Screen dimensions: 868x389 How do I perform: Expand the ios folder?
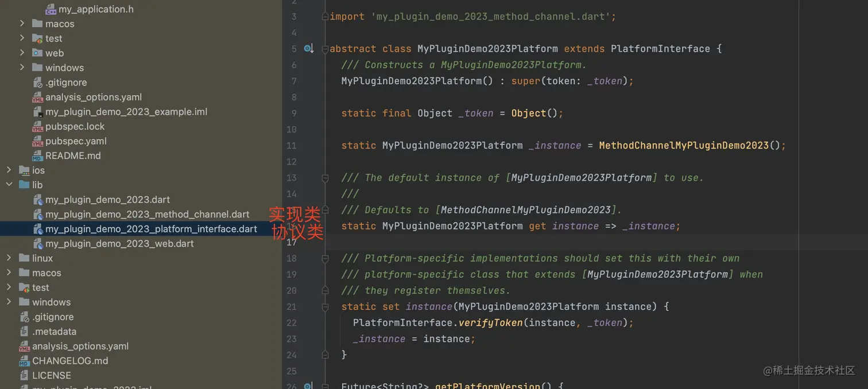tap(9, 170)
